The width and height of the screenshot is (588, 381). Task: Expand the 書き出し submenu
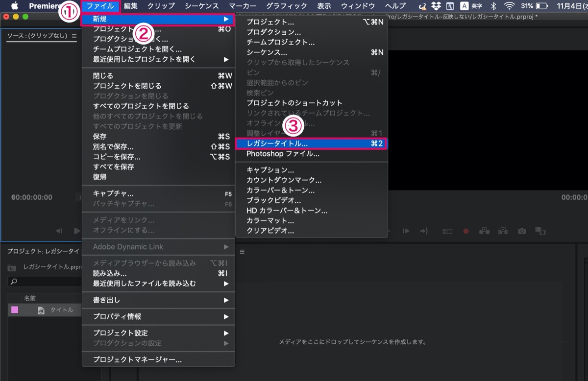[x=158, y=300]
